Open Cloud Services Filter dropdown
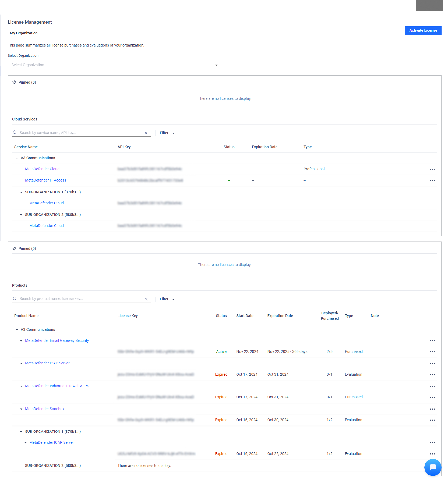This screenshot has width=448, height=483. [167, 133]
